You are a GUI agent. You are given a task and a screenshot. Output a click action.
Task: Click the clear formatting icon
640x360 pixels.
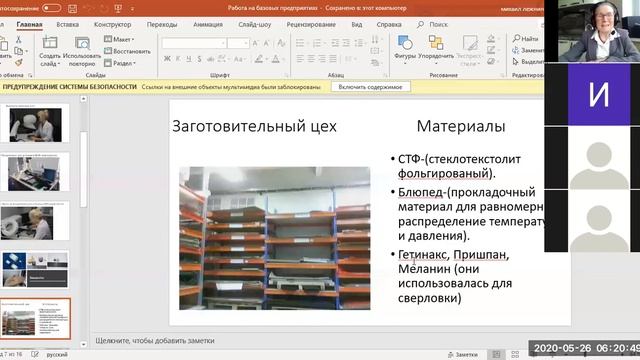click(281, 43)
